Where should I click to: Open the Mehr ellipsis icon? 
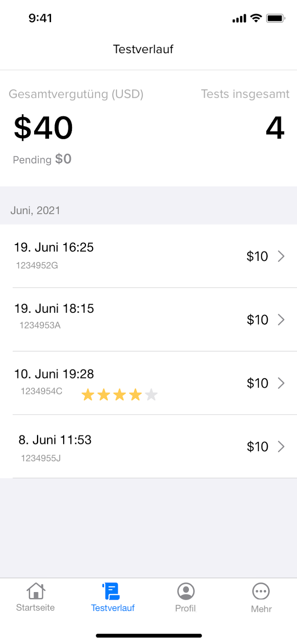click(261, 591)
